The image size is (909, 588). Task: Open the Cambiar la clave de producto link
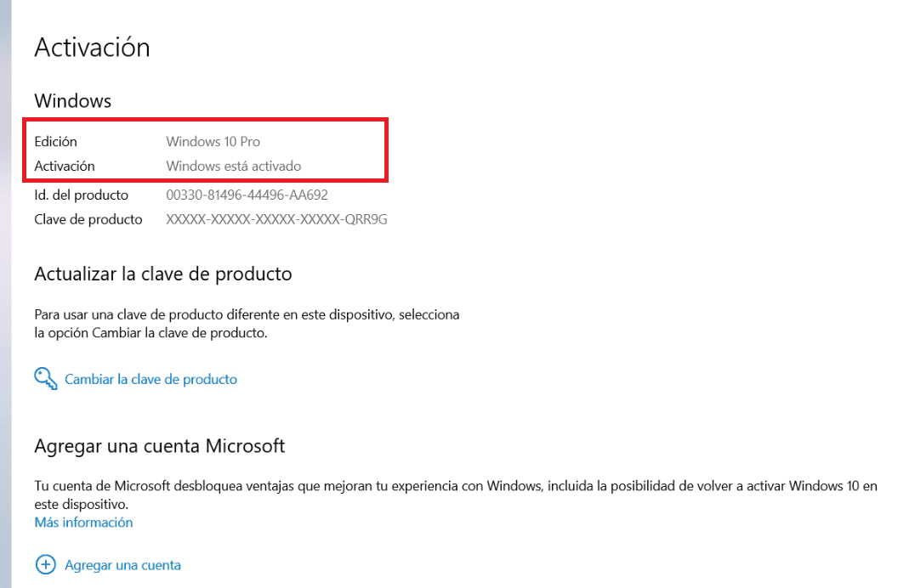(151, 379)
